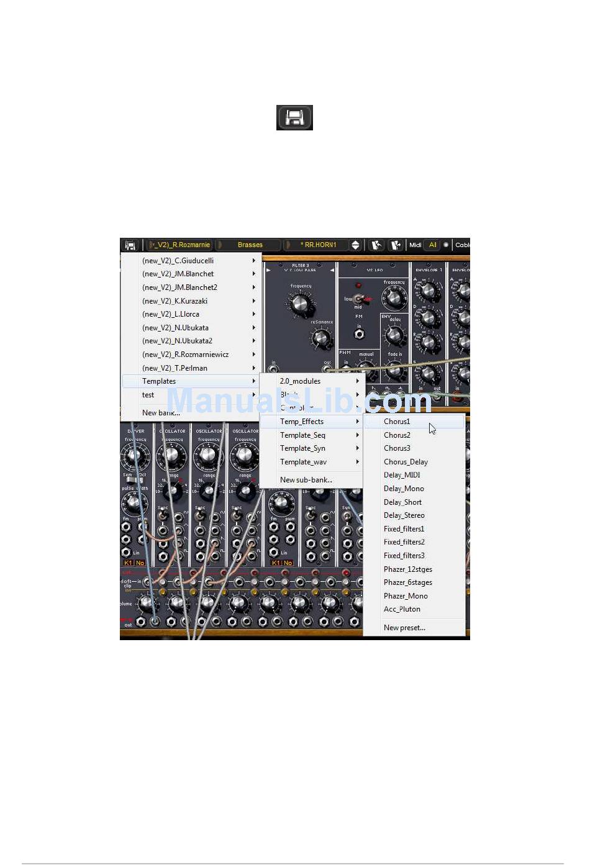590x868 pixels.
Task: Open the Template_Syn sub-bank
Action: pyautogui.click(x=311, y=448)
